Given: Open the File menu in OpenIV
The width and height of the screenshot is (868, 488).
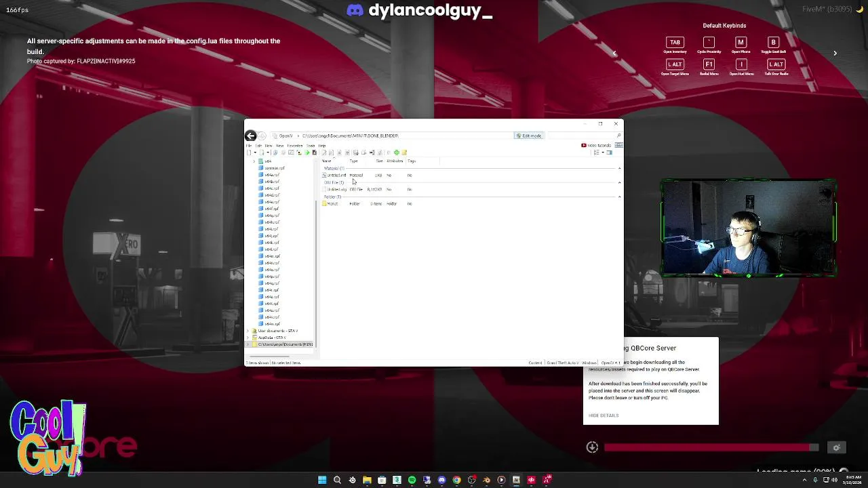Looking at the screenshot, I should coord(249,146).
